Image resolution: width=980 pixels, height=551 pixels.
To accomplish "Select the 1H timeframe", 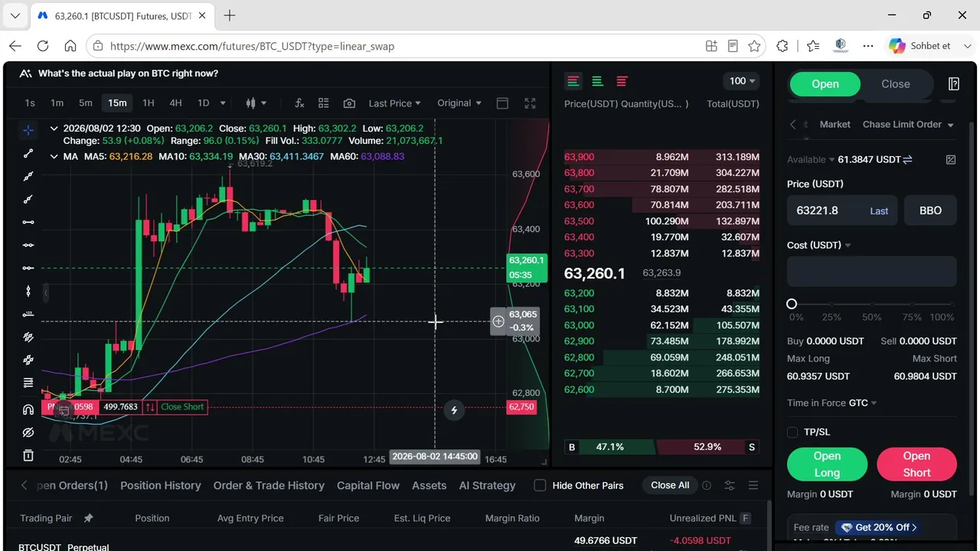I will pos(149,103).
